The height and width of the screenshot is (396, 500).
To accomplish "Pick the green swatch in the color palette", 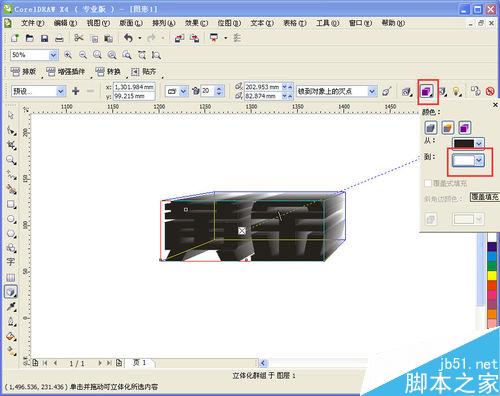I will 492,266.
